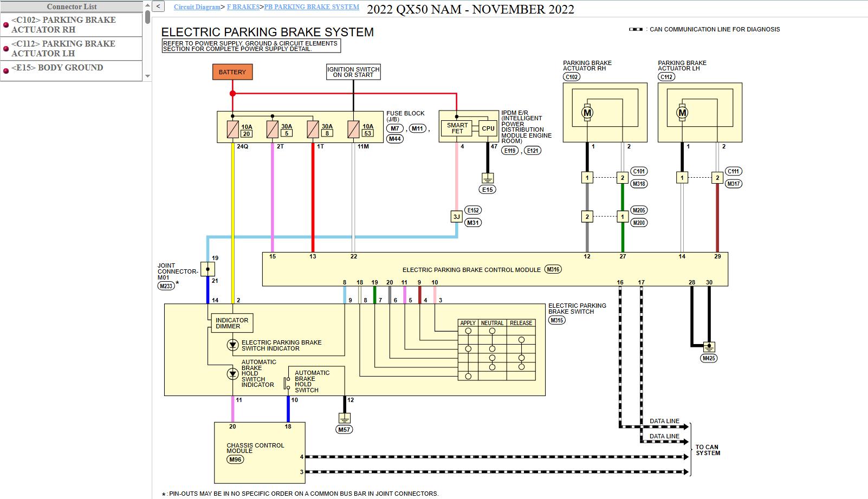The image size is (868, 499).
Task: Click the 10A fuse 53 symbol
Action: (x=353, y=129)
